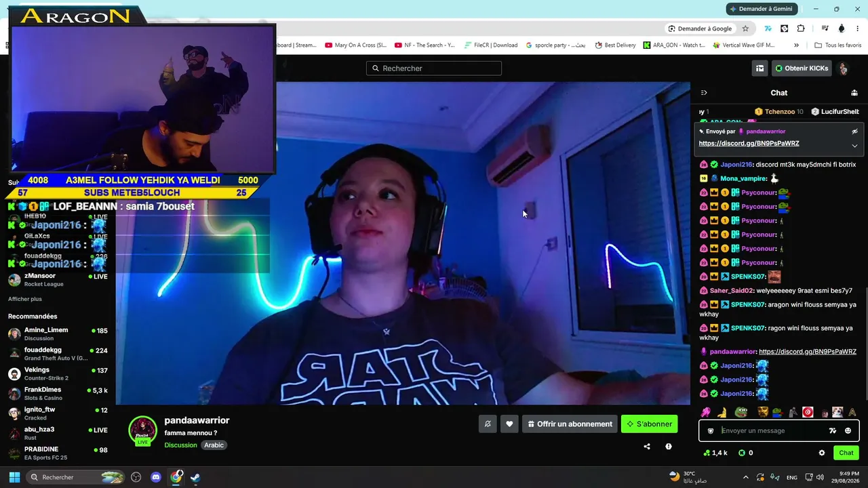Open the chat users list icon
This screenshot has height=488, width=868.
(854, 93)
